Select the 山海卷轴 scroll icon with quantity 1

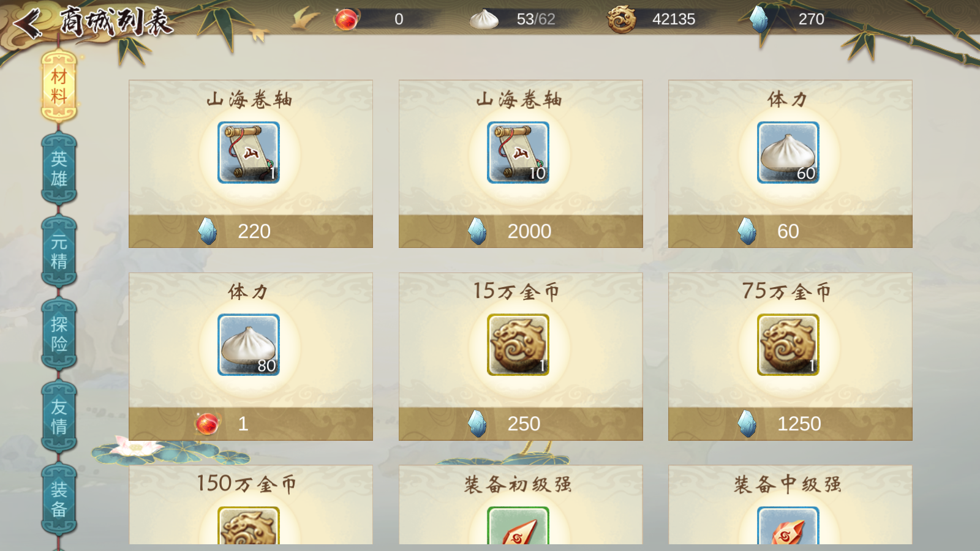[249, 152]
